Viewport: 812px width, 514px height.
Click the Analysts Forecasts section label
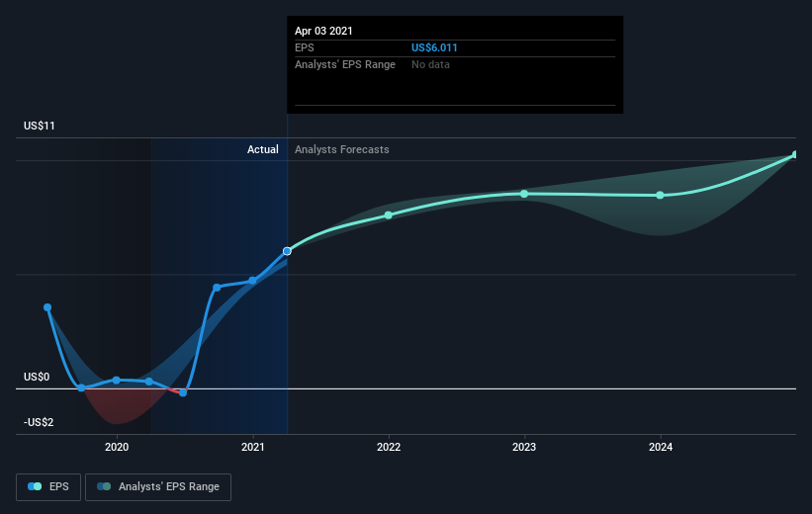pyautogui.click(x=342, y=149)
